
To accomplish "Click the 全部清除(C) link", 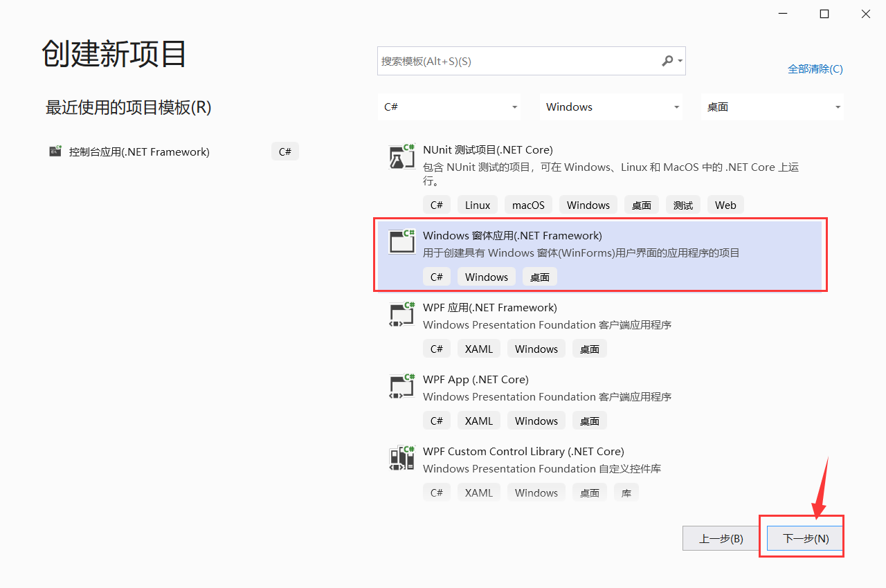I will click(x=815, y=68).
